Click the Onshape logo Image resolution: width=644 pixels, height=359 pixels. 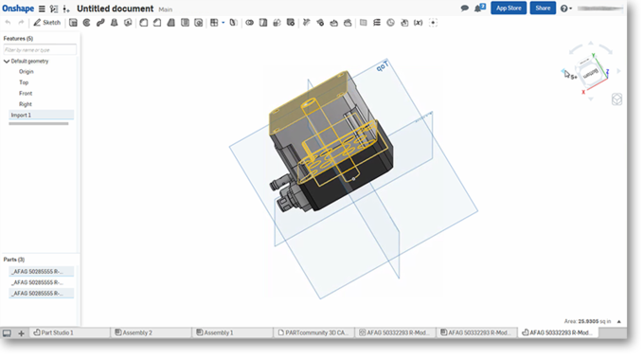[x=18, y=9]
